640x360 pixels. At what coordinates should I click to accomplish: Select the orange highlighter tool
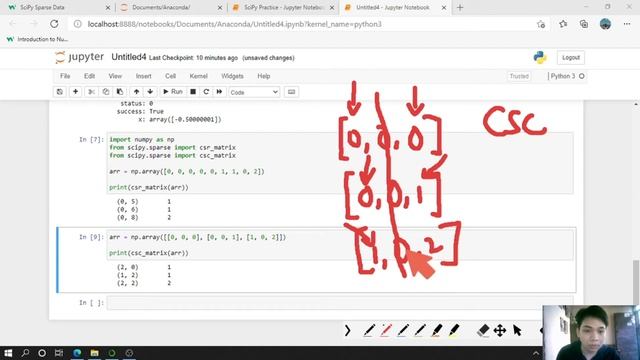tap(437, 330)
